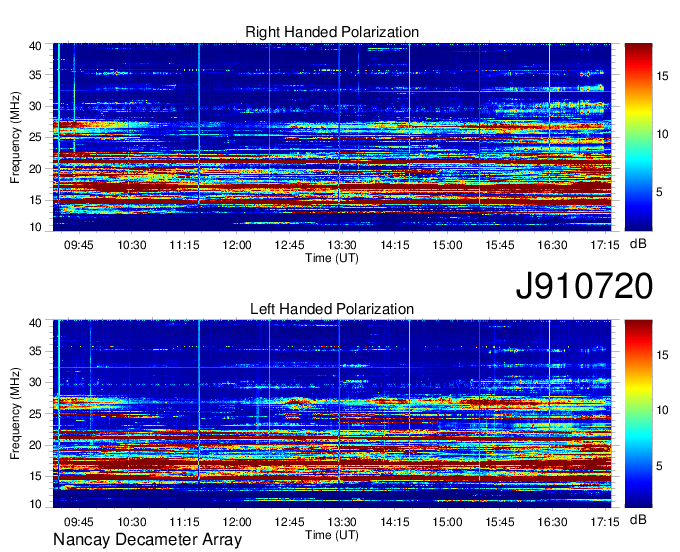Image resolution: width=680 pixels, height=552 pixels.
Task: Click 15:00 tick on Left Handed time axis
Action: click(x=447, y=522)
